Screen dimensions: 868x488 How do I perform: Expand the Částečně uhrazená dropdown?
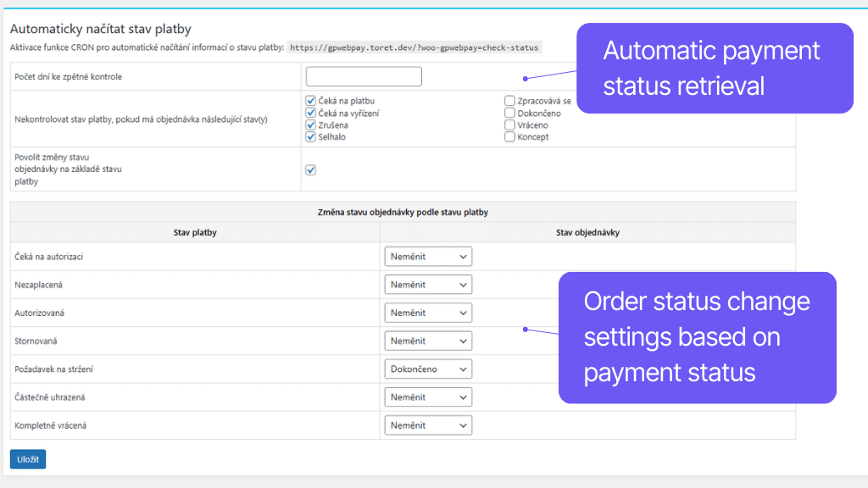click(x=428, y=397)
